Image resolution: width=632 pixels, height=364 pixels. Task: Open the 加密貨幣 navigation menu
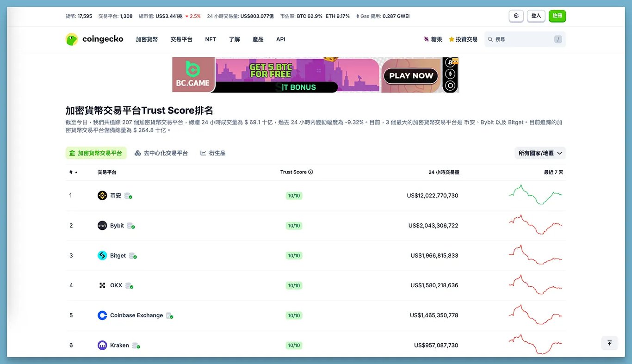[147, 39]
